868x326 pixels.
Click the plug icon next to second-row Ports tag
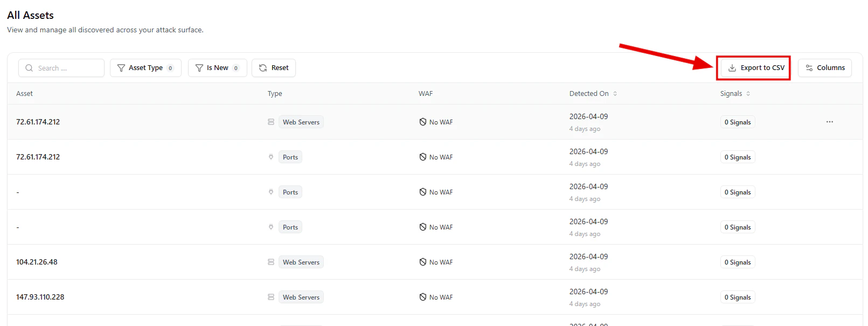coord(271,157)
